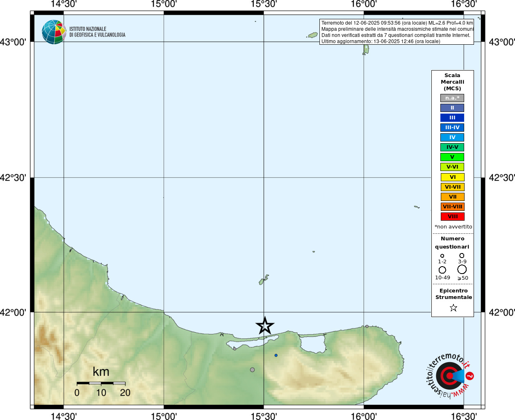Click the 'Ultimo aggiornamento' text line
The height and width of the screenshot is (420, 515).
pos(381,41)
